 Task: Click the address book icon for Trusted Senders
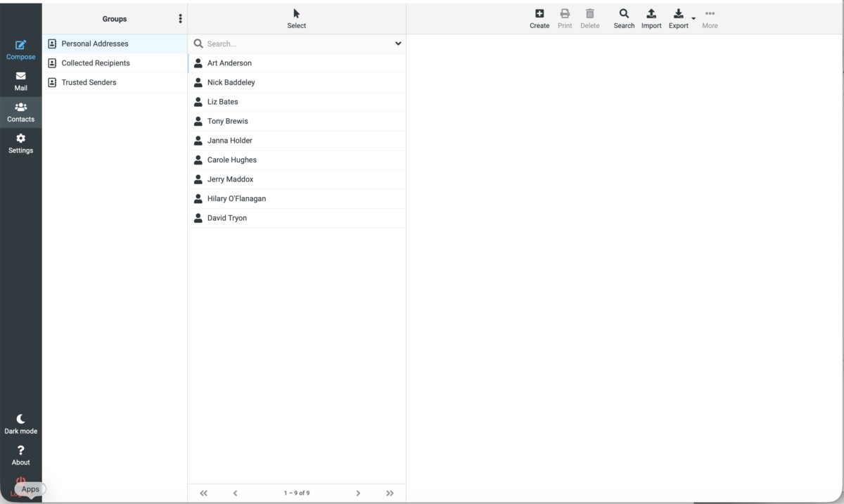(x=52, y=82)
